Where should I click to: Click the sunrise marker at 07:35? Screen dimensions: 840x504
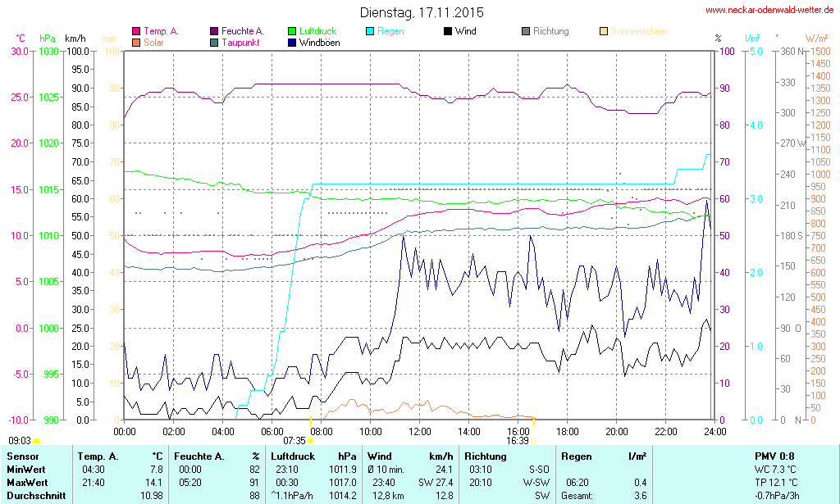(310, 441)
